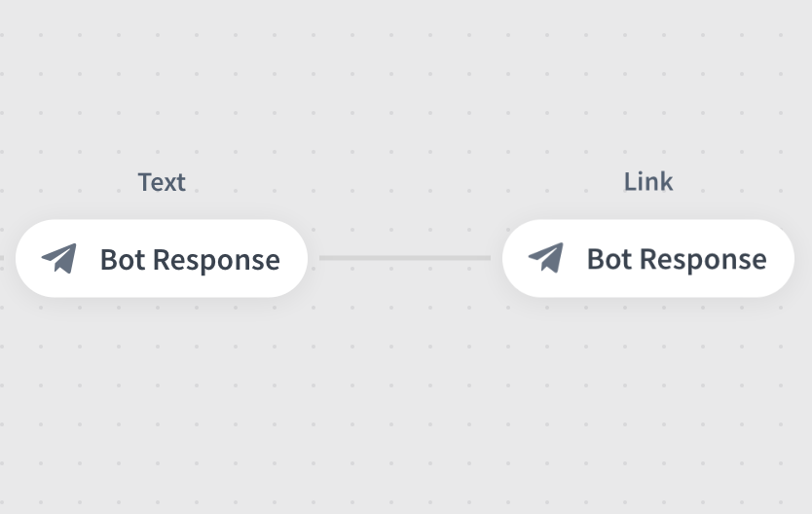Select the connector line between the two nodes
The height and width of the screenshot is (514, 812).
(x=405, y=258)
